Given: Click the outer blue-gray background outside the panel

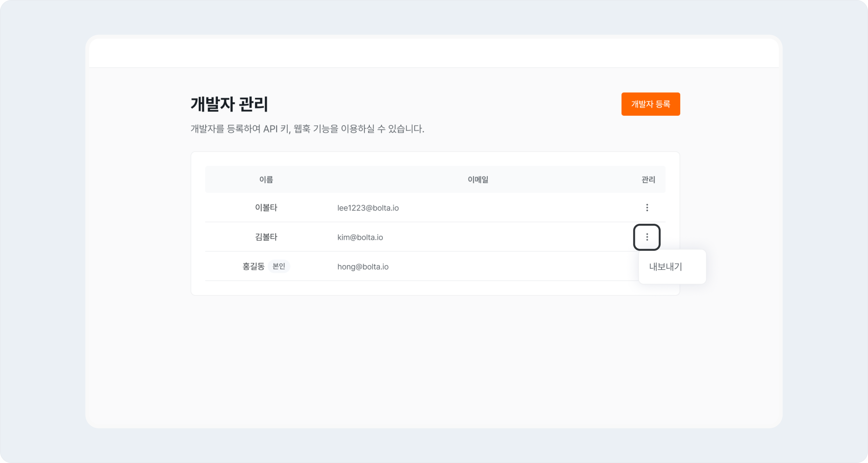Looking at the screenshot, I should 41,236.
